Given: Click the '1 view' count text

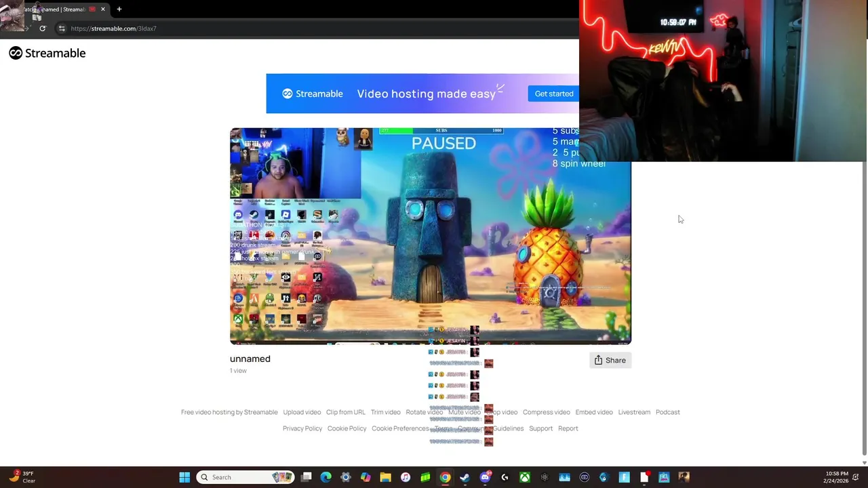Looking at the screenshot, I should 238,371.
